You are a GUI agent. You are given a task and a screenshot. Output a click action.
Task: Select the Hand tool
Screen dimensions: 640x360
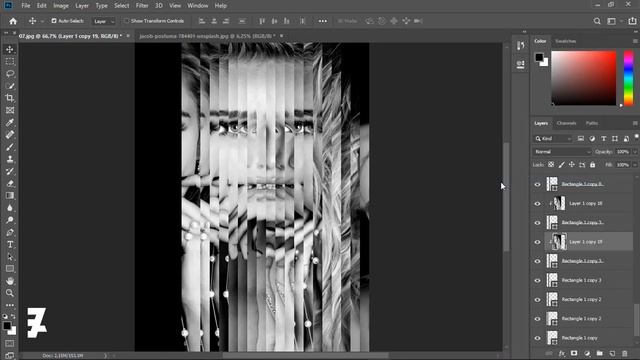(x=10, y=281)
